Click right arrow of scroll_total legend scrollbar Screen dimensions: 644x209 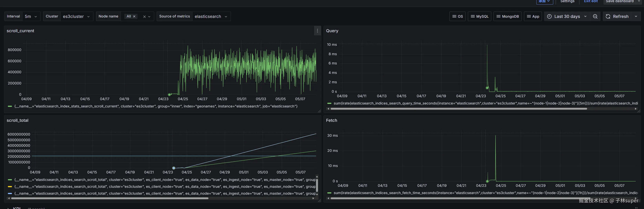pyautogui.click(x=313, y=198)
